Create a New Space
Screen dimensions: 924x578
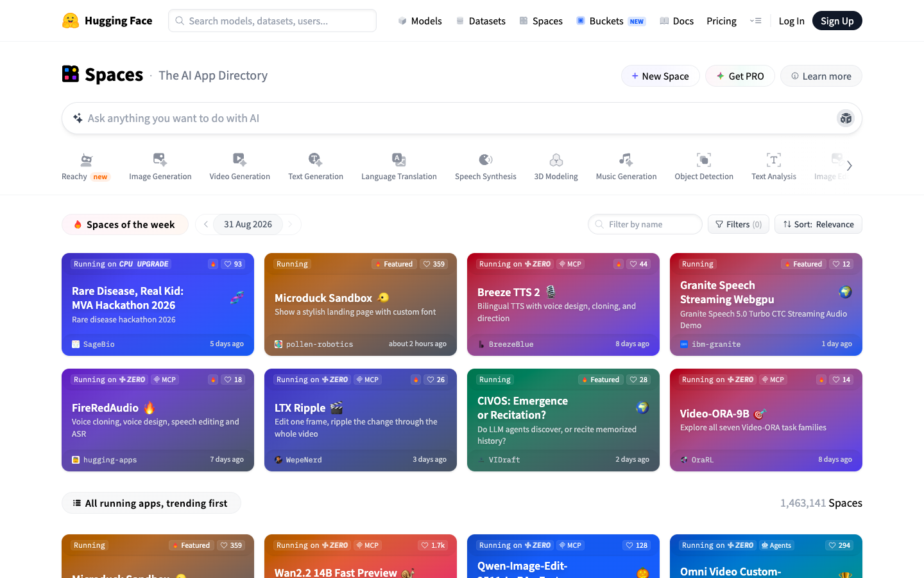click(x=660, y=76)
